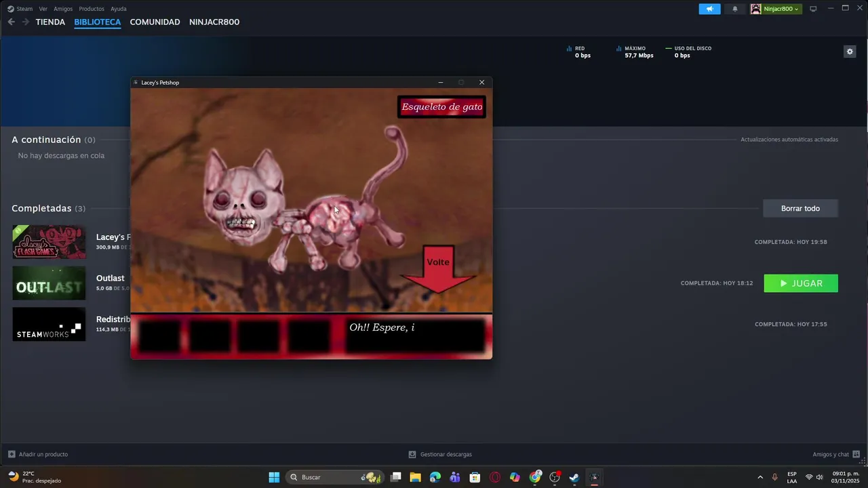Go forward with Steam's right arrow
The image size is (868, 488).
26,22
